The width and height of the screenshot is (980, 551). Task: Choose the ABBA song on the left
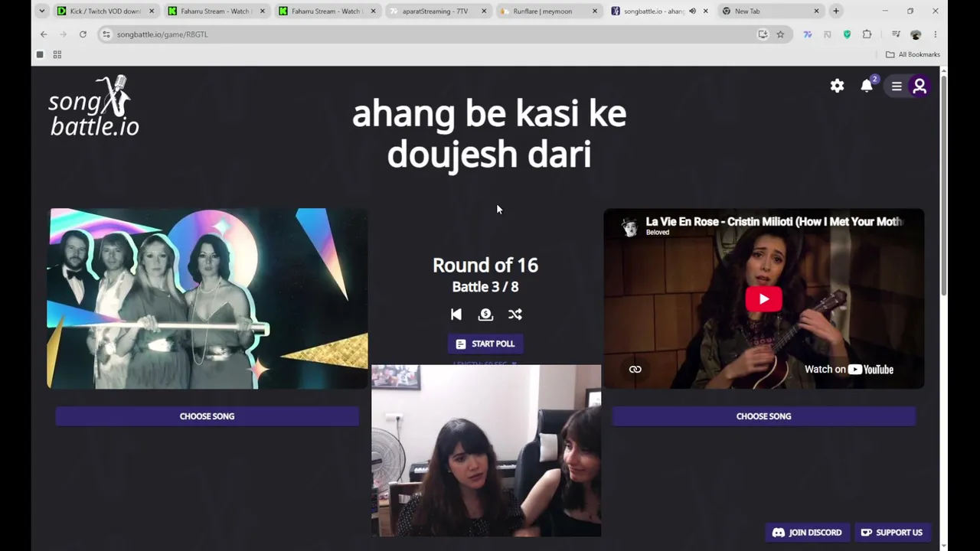pyautogui.click(x=207, y=416)
